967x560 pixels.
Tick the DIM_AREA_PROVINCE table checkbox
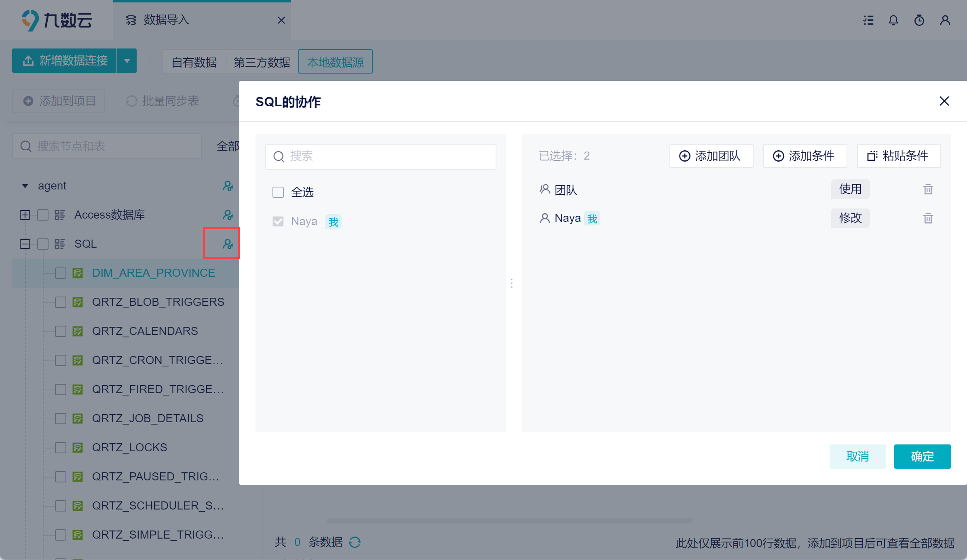[61, 273]
